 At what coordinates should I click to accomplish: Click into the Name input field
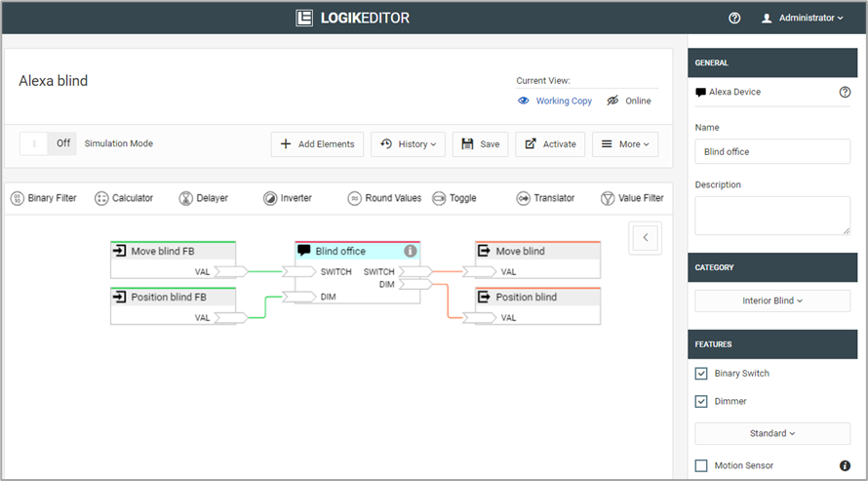pos(772,152)
